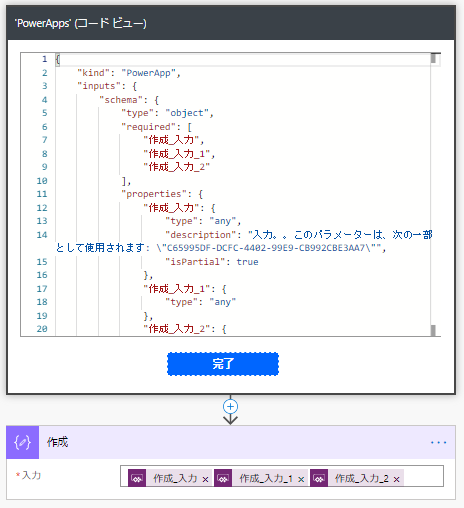Click the 作成 action title
This screenshot has height=508, width=464.
coord(57,442)
